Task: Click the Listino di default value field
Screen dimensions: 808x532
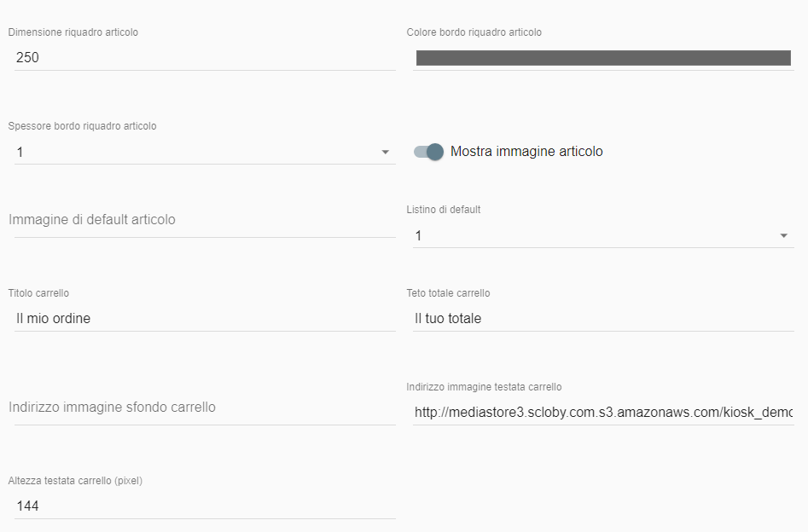Action: (x=603, y=235)
